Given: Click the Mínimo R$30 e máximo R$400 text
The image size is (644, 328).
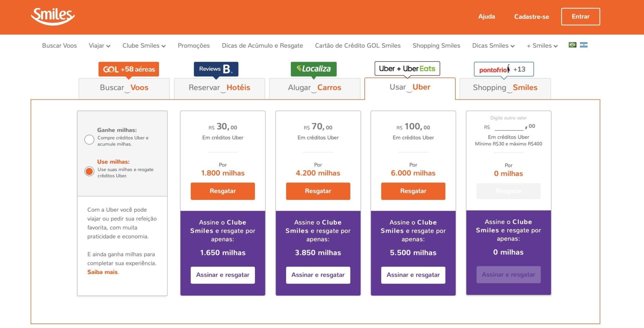Looking at the screenshot, I should coord(508,144).
